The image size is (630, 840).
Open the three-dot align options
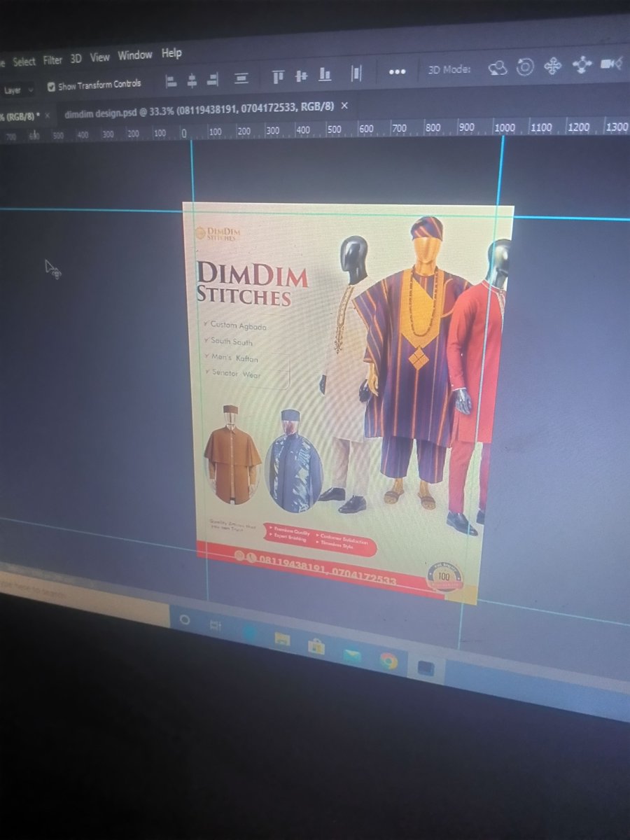coord(397,71)
